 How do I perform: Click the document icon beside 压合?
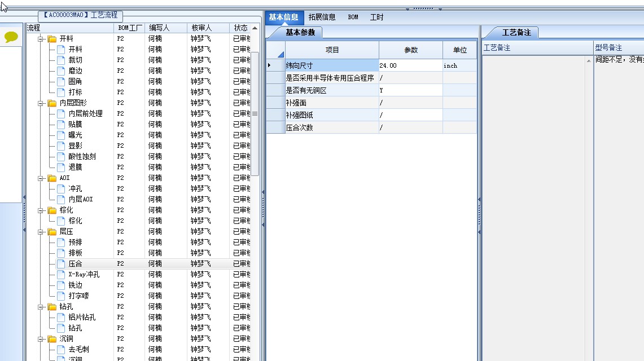61,264
